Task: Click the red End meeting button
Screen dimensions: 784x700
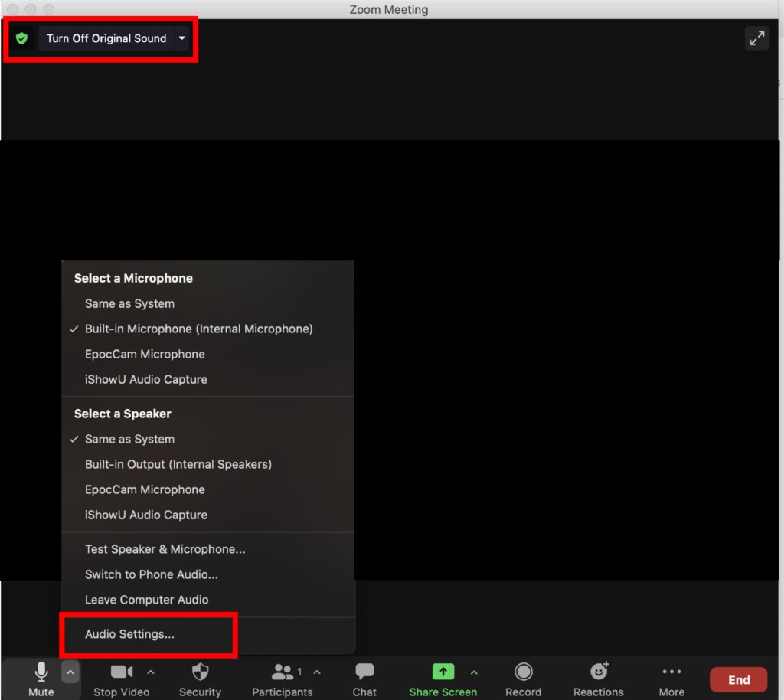Action: pyautogui.click(x=739, y=680)
